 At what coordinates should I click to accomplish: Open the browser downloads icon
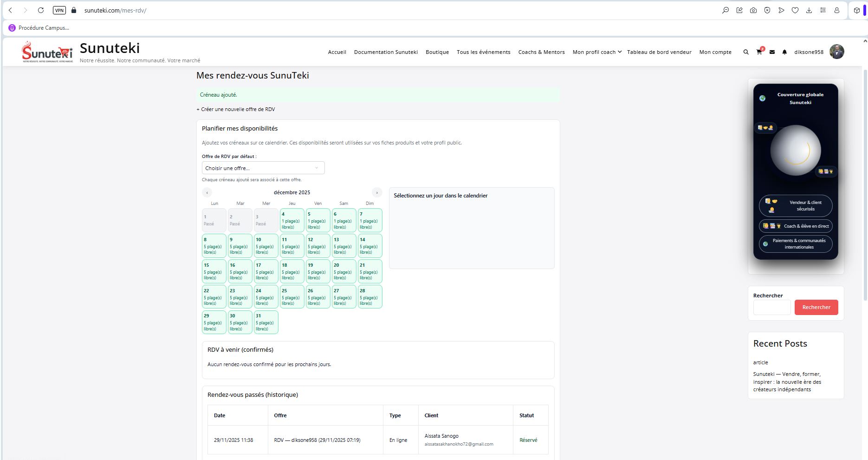pyautogui.click(x=809, y=10)
